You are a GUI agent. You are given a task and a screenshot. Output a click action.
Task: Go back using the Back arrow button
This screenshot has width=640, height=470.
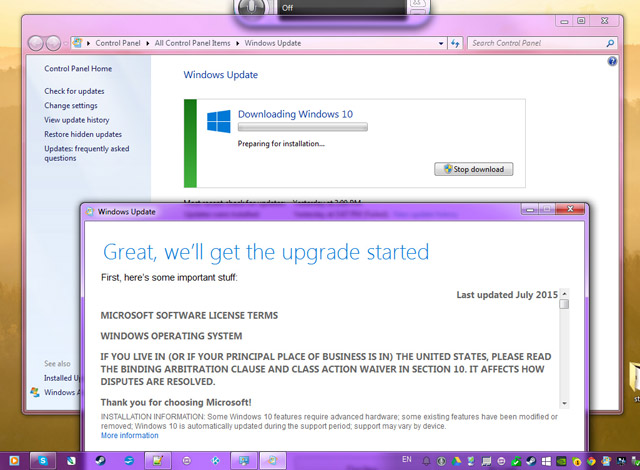click(x=37, y=43)
